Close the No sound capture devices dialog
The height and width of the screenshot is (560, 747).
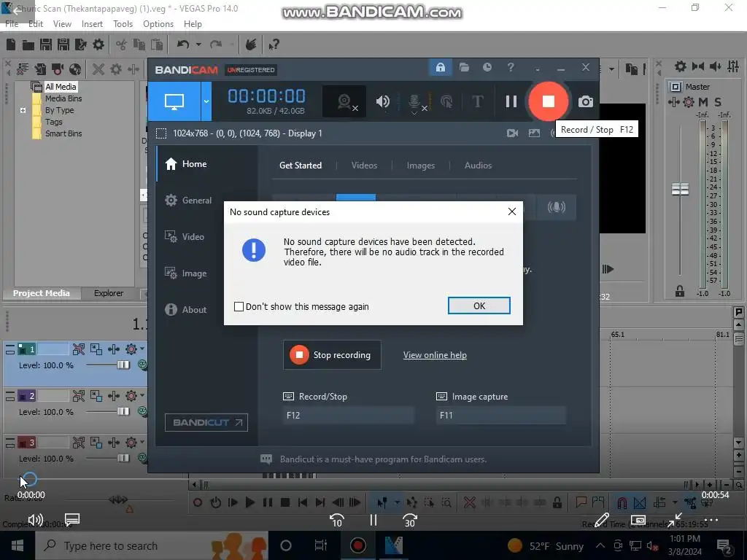point(511,211)
